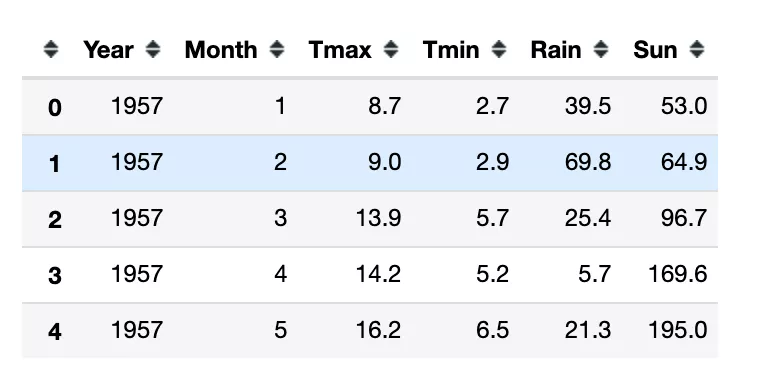The height and width of the screenshot is (384, 772).
Task: Select the Tmax header label
Action: click(x=340, y=50)
